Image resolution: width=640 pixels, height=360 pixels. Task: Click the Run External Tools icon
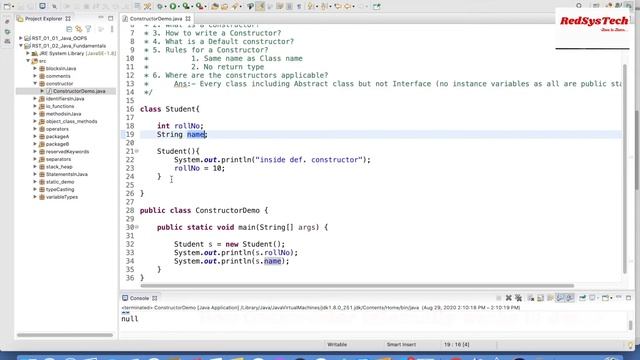click(x=200, y=6)
